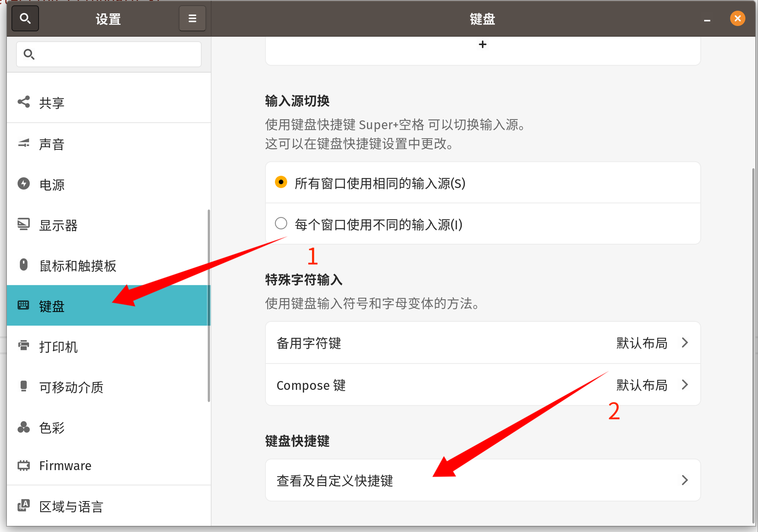Click the chip icon beside Firmware
The height and width of the screenshot is (532, 758).
point(24,466)
